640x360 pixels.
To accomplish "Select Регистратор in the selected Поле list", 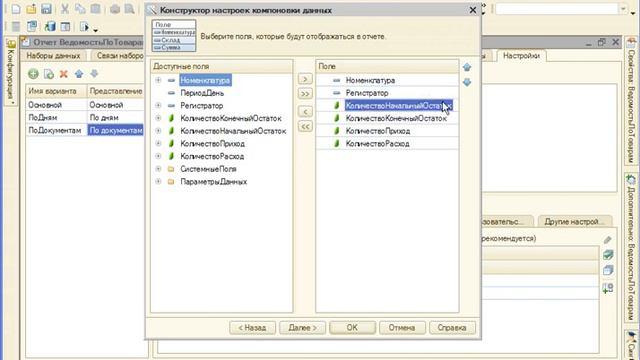I will 367,93.
